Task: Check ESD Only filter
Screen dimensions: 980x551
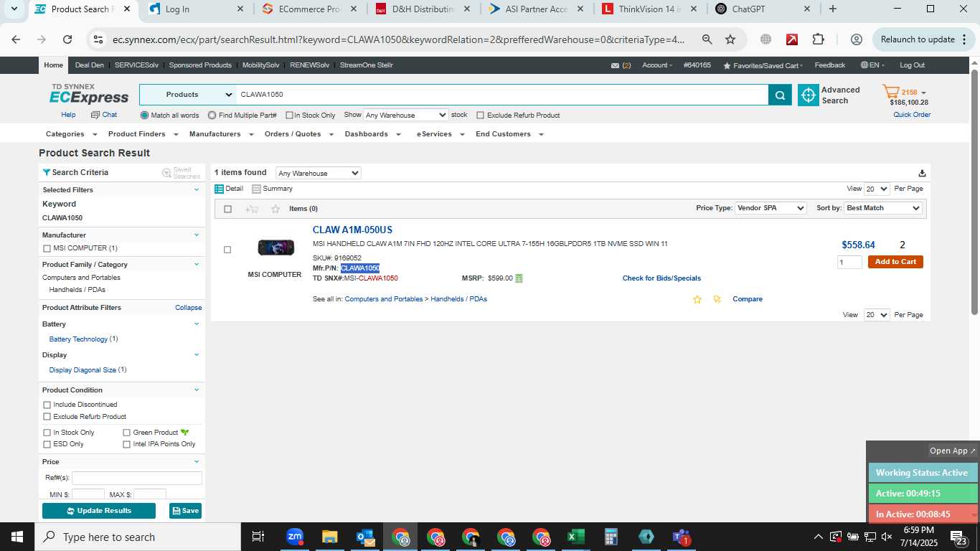Action: point(47,444)
